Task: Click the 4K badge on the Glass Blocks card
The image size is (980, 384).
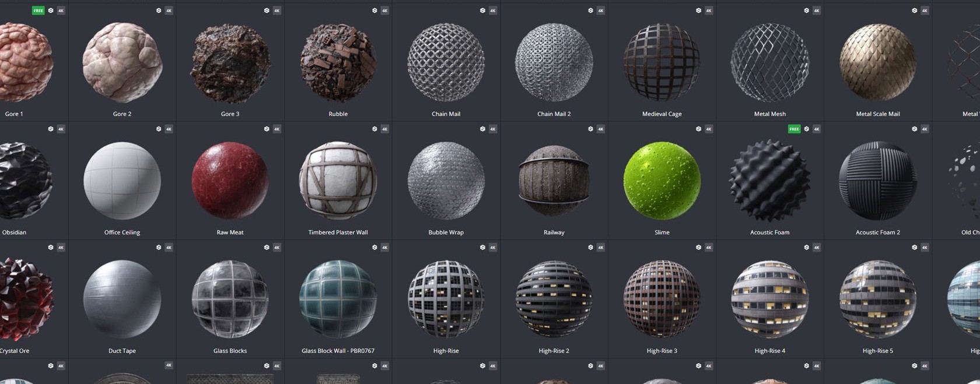Action: tap(276, 247)
